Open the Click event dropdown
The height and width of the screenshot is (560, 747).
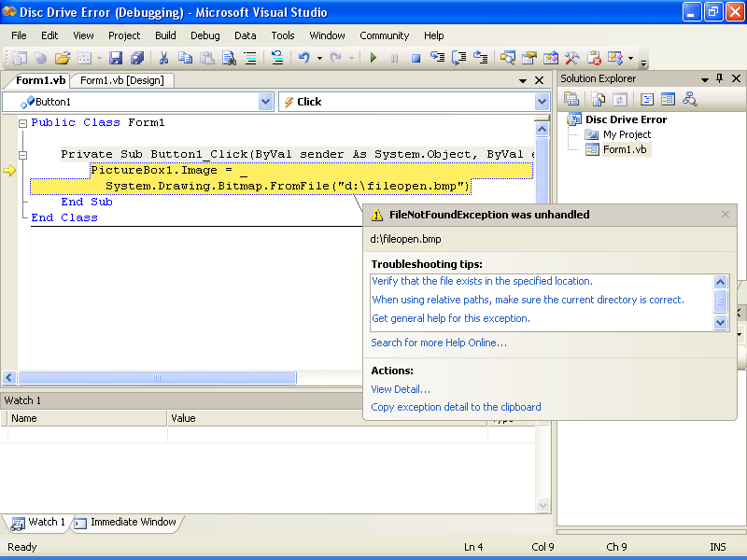point(542,102)
